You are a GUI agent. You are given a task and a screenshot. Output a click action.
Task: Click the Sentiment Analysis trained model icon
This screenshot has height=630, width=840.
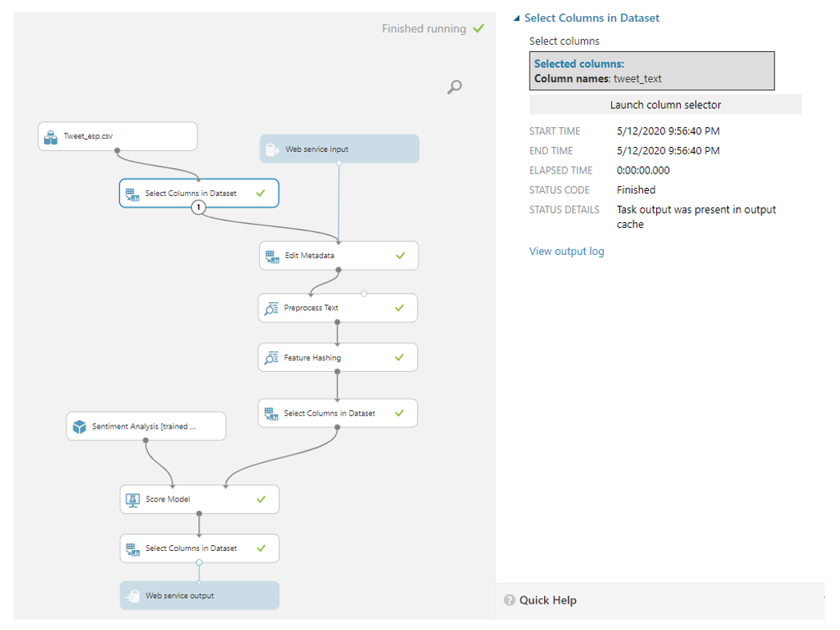[79, 427]
